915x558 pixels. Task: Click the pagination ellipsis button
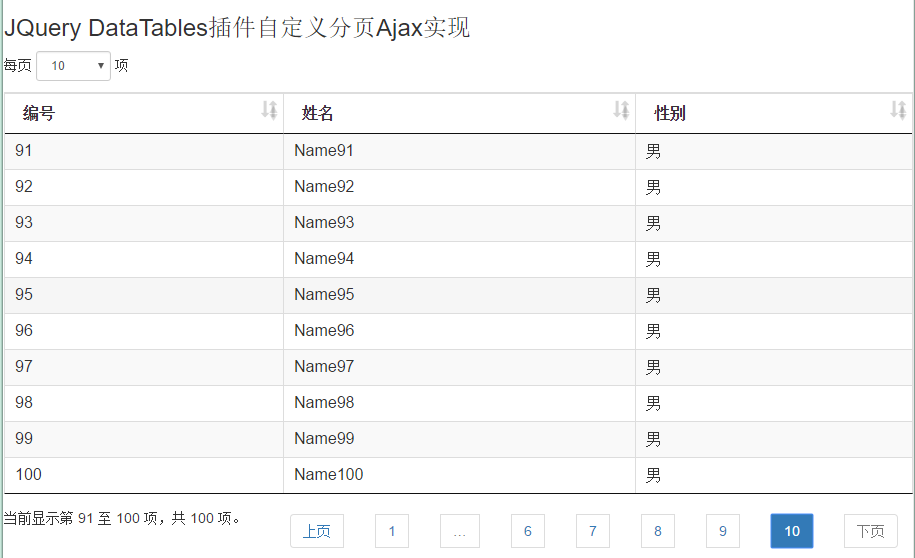point(460,531)
